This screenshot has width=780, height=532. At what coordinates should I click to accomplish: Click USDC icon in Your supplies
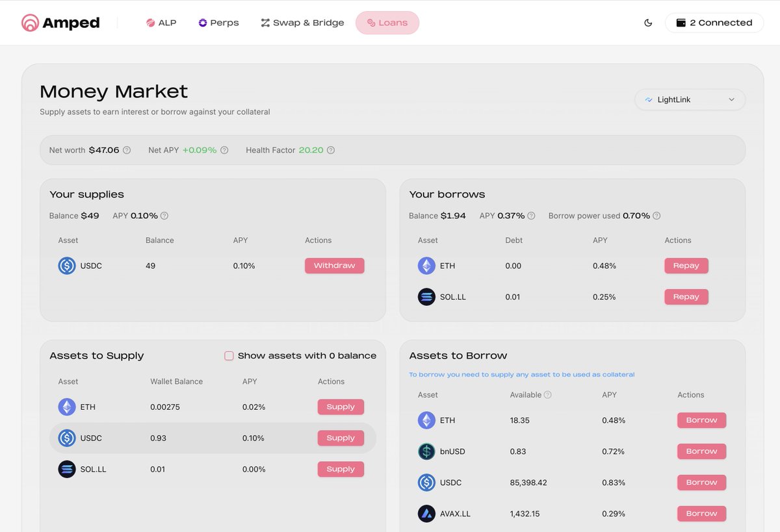click(67, 266)
